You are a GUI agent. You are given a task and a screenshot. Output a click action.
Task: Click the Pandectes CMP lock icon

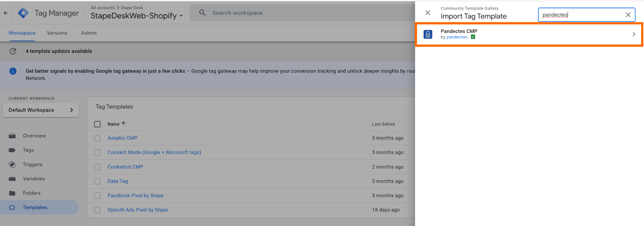tap(428, 34)
